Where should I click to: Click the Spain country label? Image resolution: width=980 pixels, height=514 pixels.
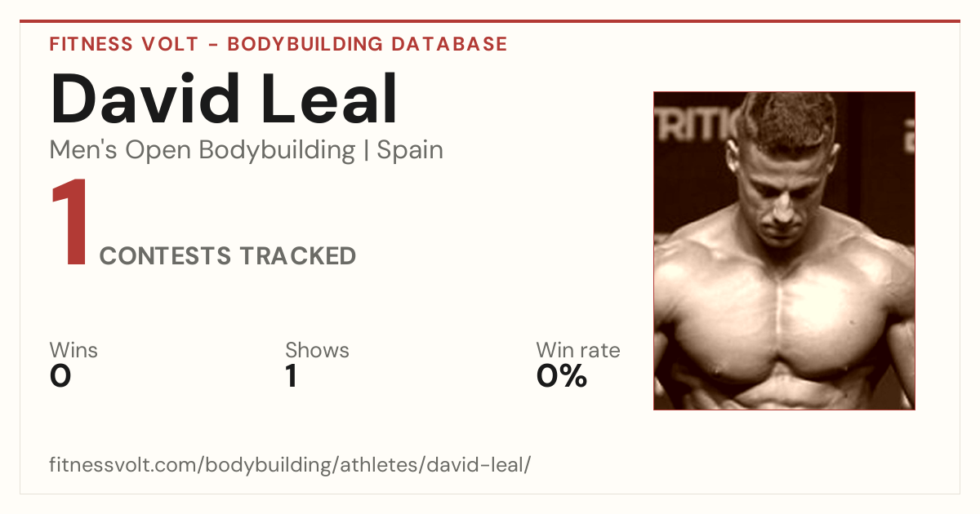[410, 150]
